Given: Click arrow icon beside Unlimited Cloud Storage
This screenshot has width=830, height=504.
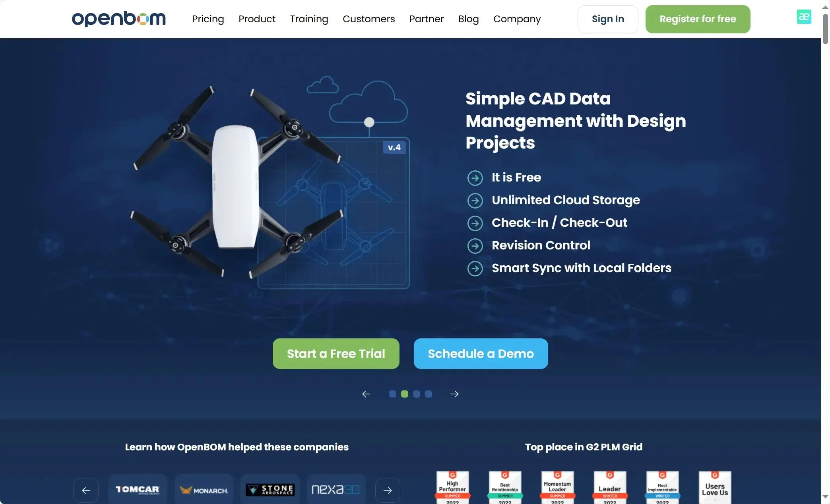Looking at the screenshot, I should 475,201.
